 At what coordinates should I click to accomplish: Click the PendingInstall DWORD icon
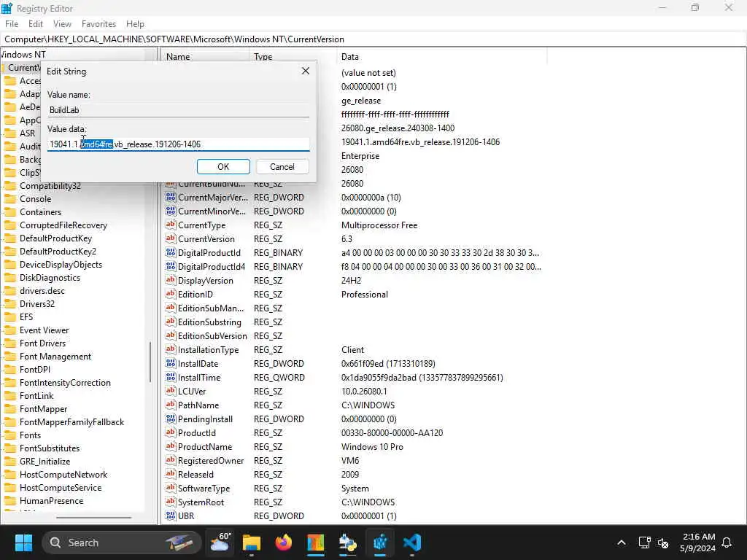point(171,419)
